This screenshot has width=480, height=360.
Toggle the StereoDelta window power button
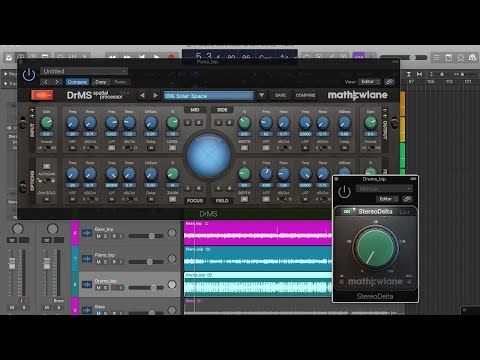click(344, 192)
